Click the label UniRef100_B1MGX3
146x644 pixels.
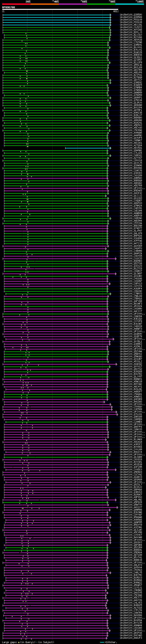point(131,578)
